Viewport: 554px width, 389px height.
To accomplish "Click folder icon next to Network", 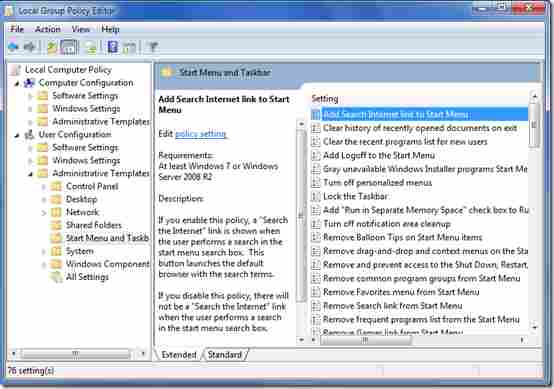I will (x=57, y=212).
